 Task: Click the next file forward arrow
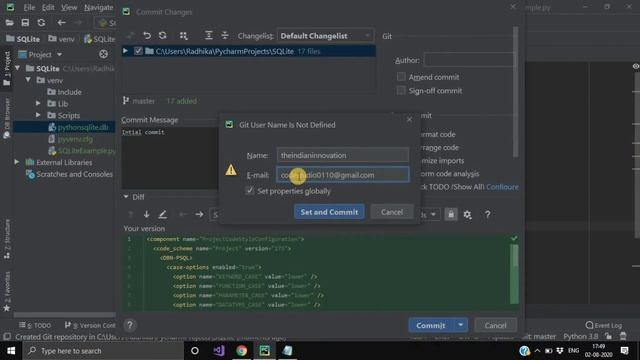click(199, 214)
